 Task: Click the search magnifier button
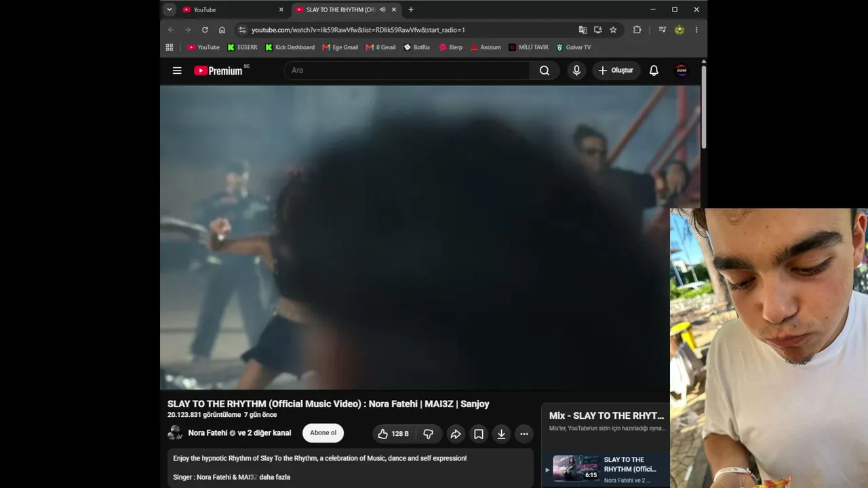pos(545,70)
